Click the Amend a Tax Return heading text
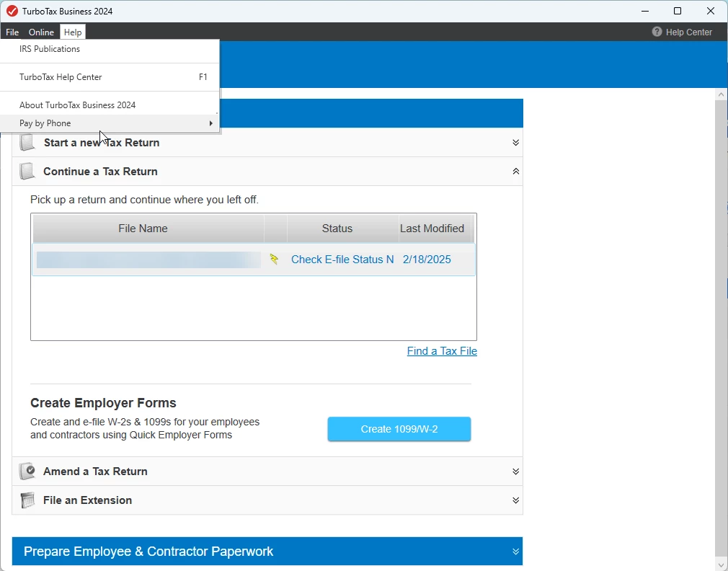This screenshot has width=728, height=571. (95, 472)
